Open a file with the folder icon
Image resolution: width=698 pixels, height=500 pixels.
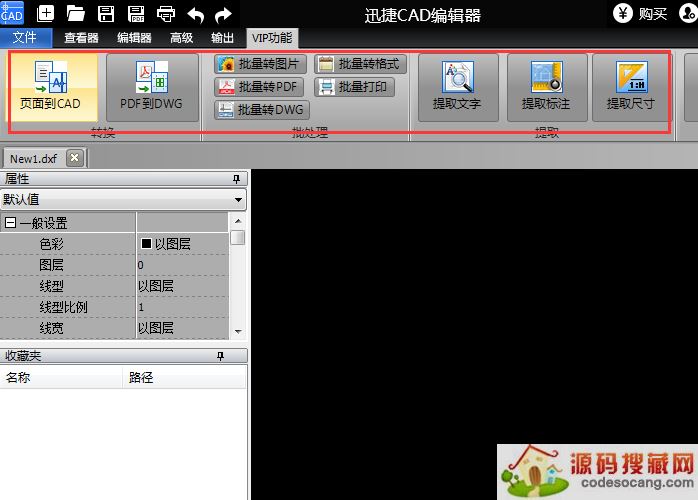pyautogui.click(x=76, y=14)
